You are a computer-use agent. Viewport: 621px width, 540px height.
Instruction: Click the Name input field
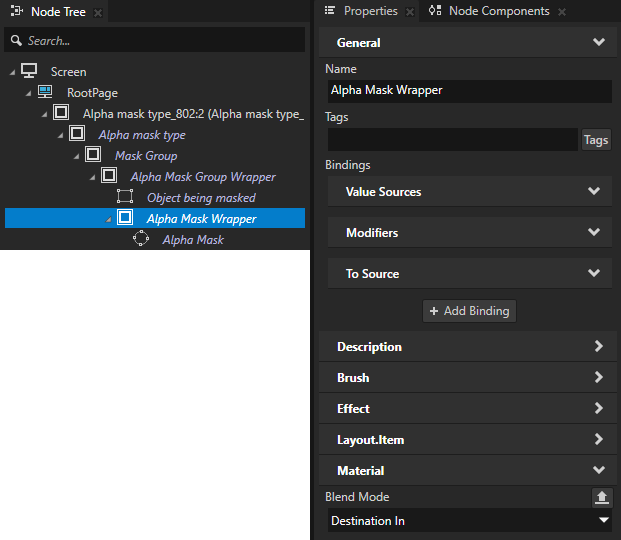pos(468,90)
